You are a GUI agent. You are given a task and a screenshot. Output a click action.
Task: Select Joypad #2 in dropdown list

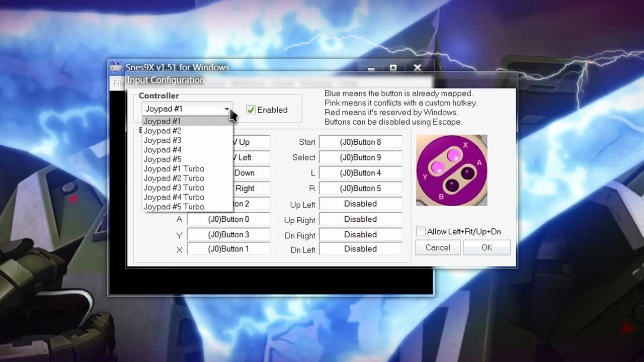(187, 131)
